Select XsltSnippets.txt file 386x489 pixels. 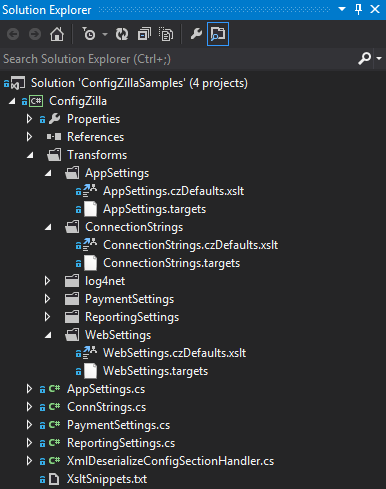107,479
